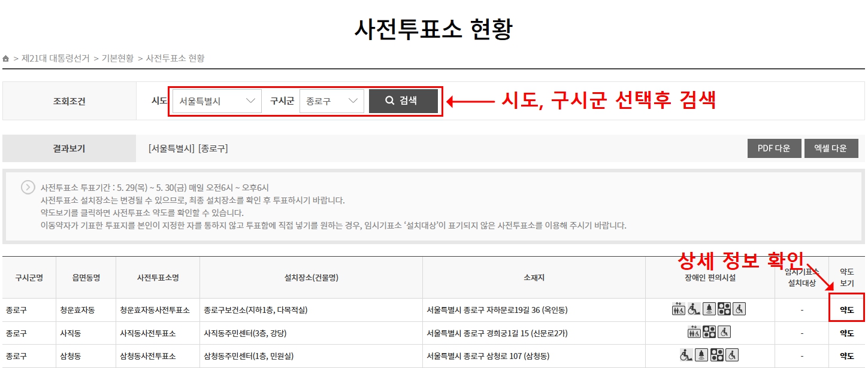Open the 약도 map link for 사직동사전투표소
868x368 pixels.
tap(846, 331)
